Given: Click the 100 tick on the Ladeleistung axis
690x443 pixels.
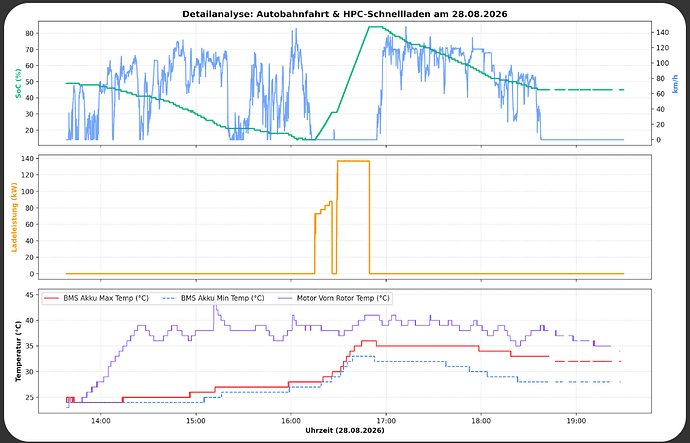Looking at the screenshot, I should (29, 191).
